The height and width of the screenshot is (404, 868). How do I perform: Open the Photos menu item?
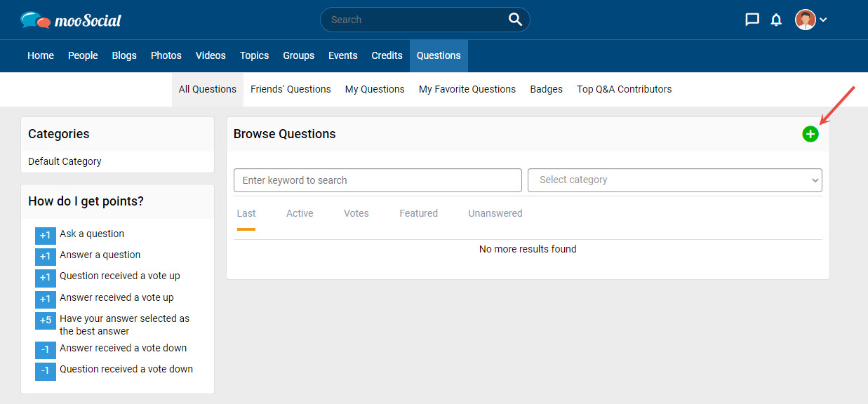166,55
